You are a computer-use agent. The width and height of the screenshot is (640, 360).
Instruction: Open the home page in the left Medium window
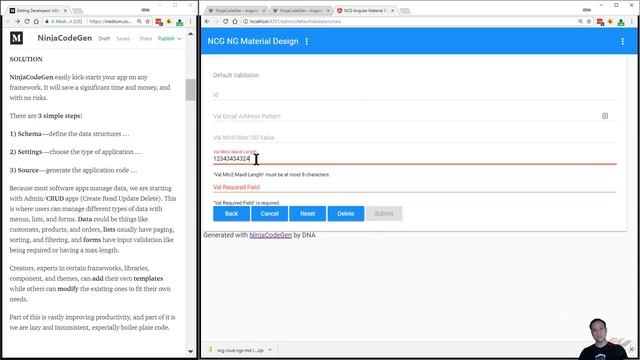click(36, 21)
